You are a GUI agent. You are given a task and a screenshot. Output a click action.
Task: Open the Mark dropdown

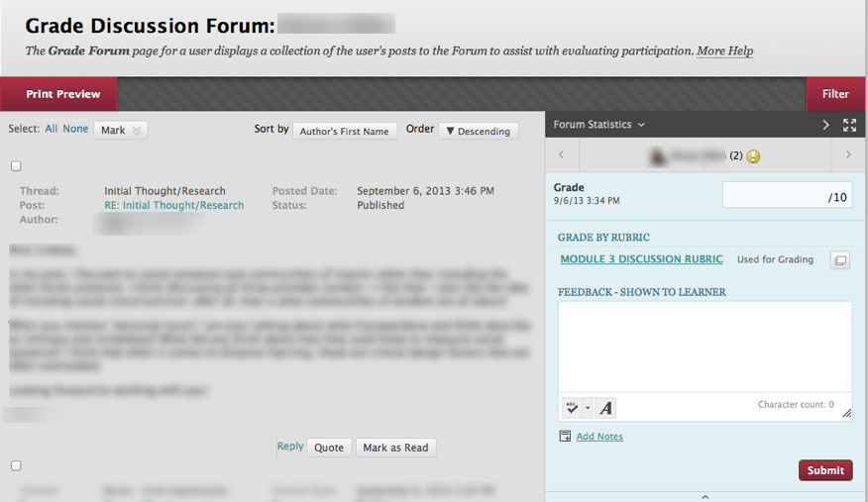click(121, 130)
